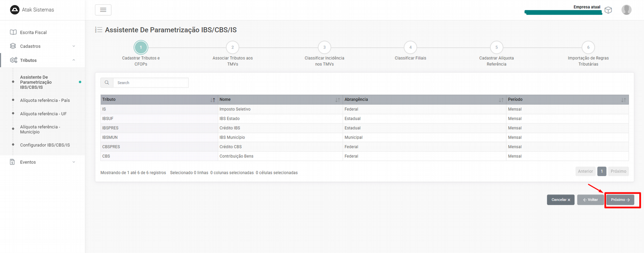The image size is (644, 253).
Task: Go to step 4 Classificar Filiais
Action: 410,47
